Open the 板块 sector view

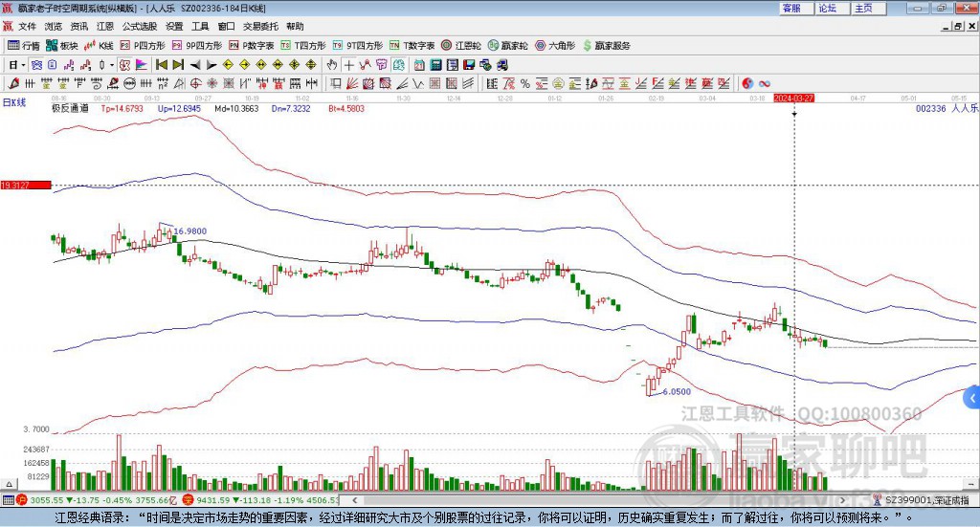pyautogui.click(x=62, y=46)
